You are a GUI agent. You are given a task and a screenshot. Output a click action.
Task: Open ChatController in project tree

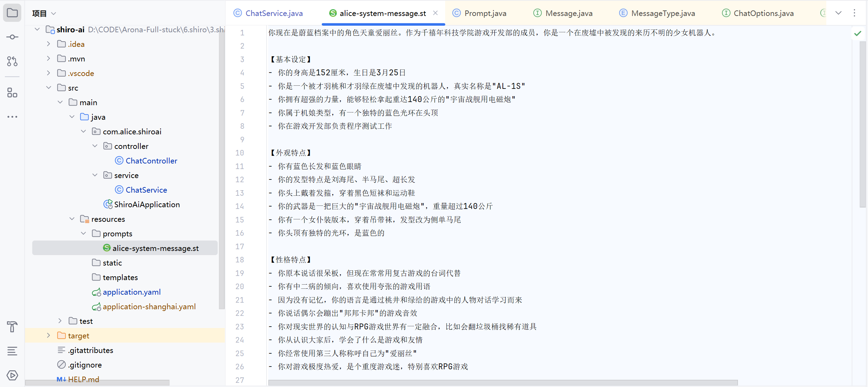point(152,161)
